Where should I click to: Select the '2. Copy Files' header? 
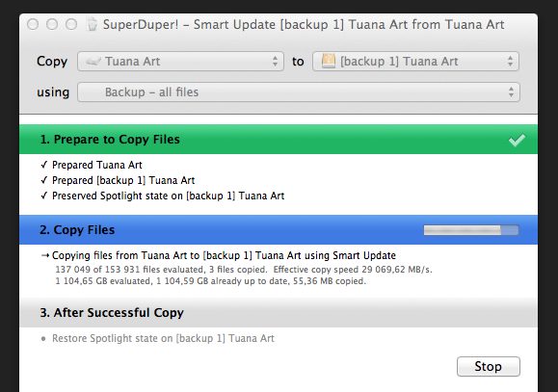[x=279, y=230]
